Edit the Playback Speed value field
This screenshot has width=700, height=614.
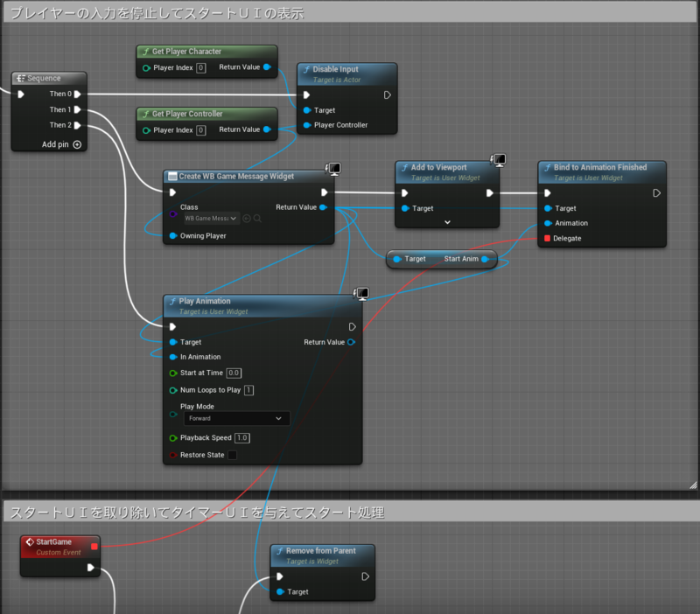pyautogui.click(x=242, y=438)
